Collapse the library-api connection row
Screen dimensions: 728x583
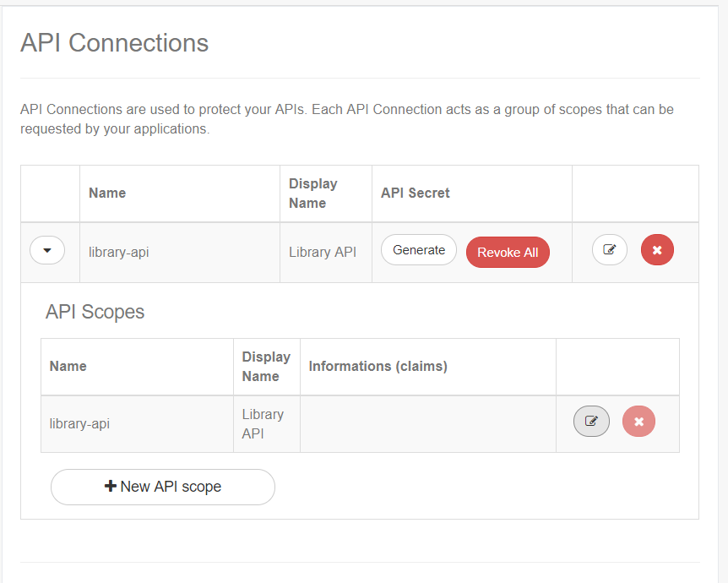pos(47,251)
